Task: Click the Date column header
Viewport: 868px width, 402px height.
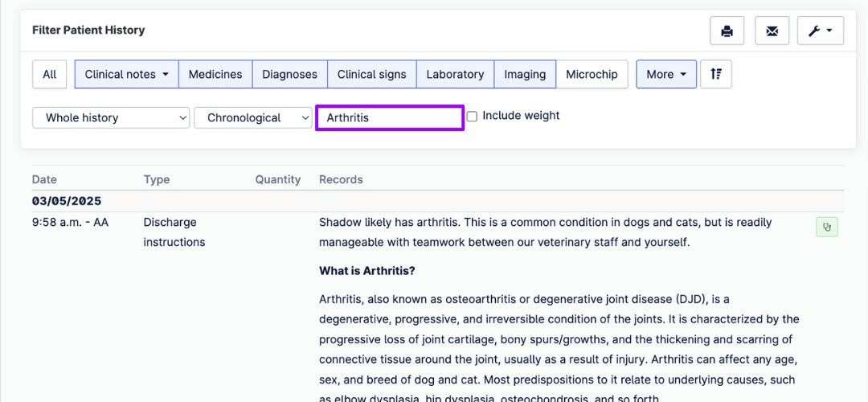Action: click(x=44, y=179)
